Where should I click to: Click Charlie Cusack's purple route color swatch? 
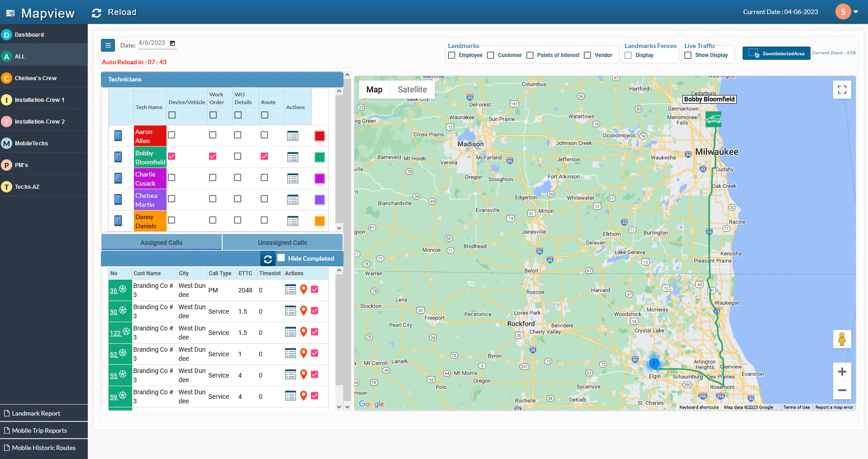pos(320,178)
